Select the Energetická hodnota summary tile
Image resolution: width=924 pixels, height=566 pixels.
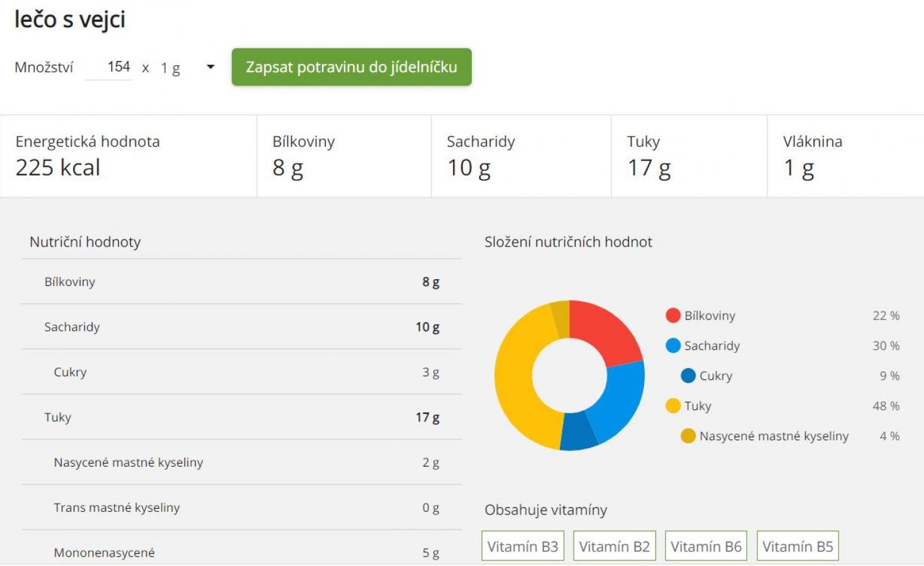point(128,156)
